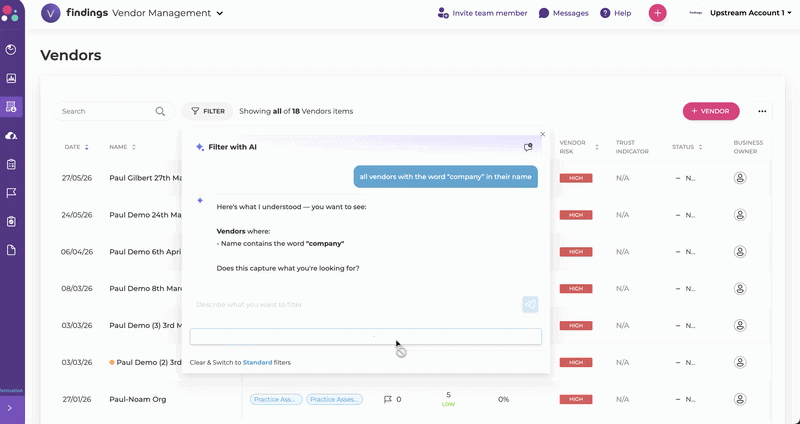This screenshot has width=800, height=424.
Task: Click the chat feedback icon in Filter with AI
Action: point(528,147)
